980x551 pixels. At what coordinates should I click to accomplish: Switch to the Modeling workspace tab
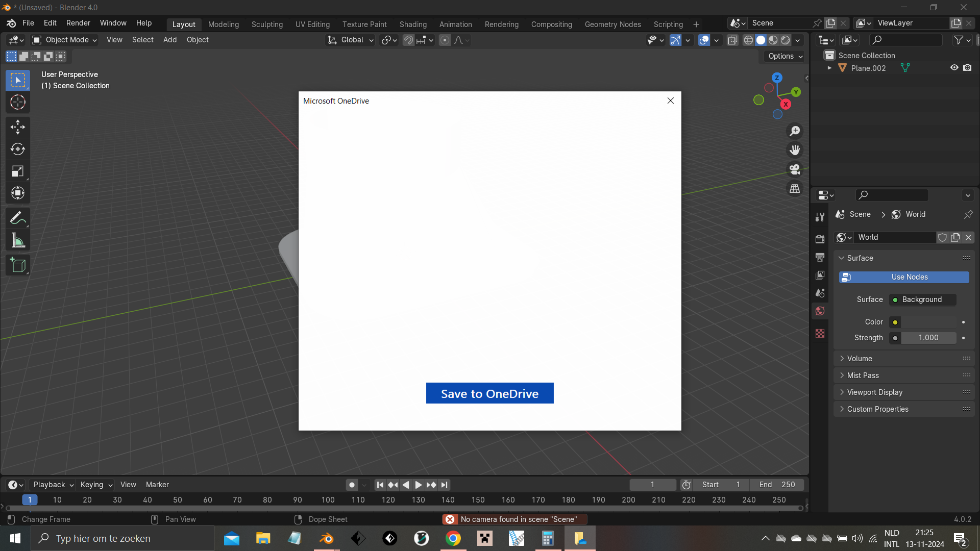pyautogui.click(x=224, y=24)
